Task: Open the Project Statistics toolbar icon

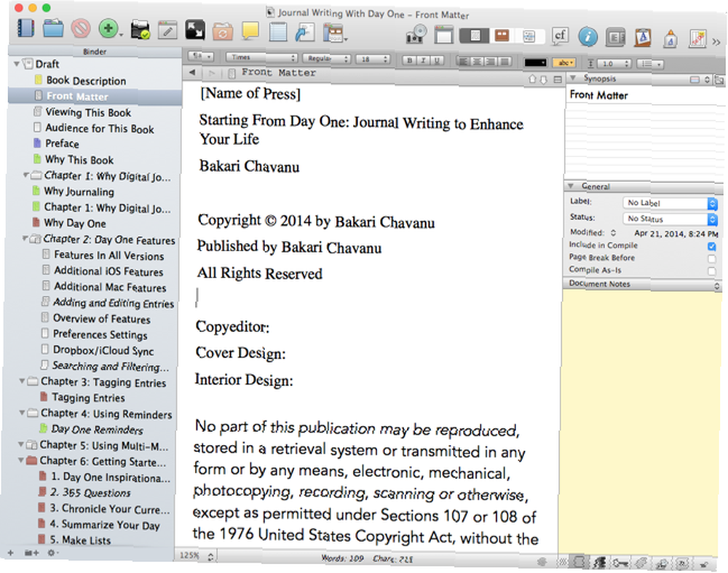Action: pos(697,39)
